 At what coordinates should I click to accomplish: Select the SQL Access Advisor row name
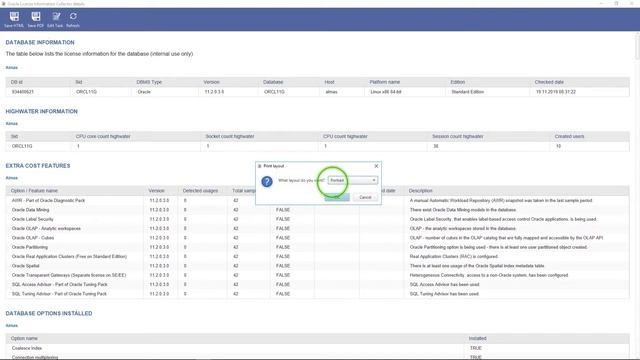[60, 284]
